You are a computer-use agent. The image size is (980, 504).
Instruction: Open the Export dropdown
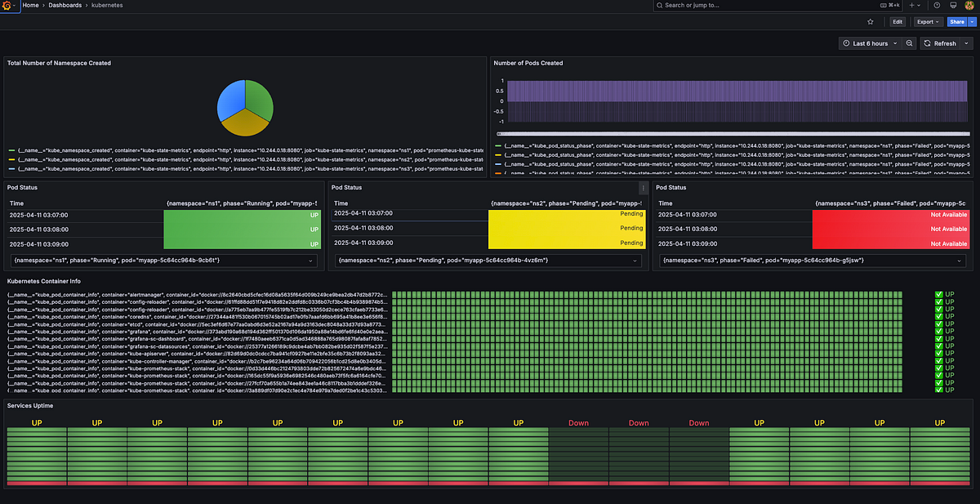tap(928, 21)
